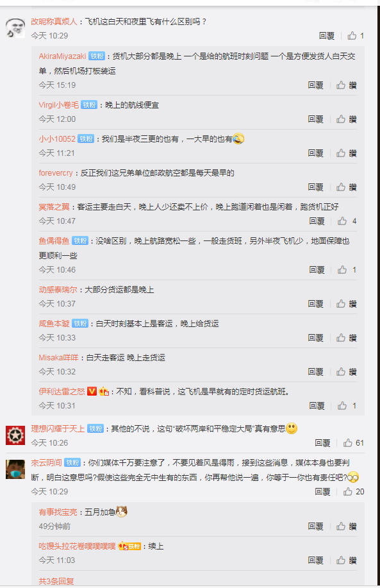Screen dimensions: 380x588
Task: Like 來云阴间's comment with 20 likes
Action: pyautogui.click(x=353, y=492)
